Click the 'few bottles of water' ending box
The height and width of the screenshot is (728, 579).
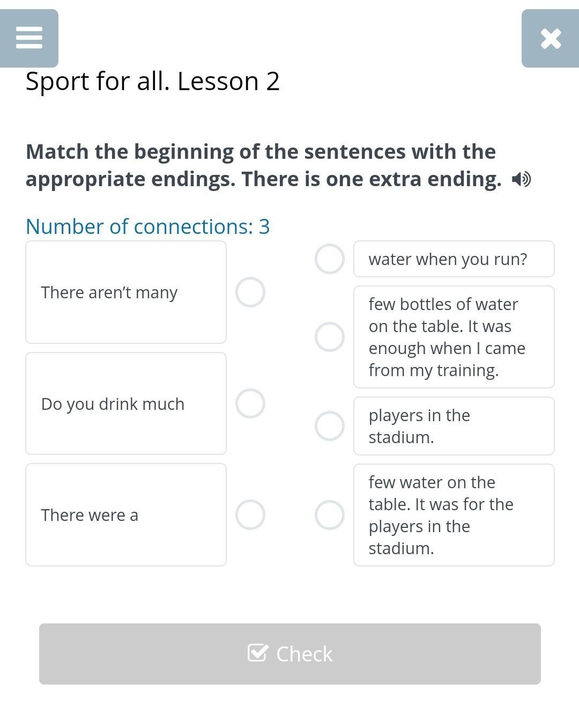[x=454, y=337]
